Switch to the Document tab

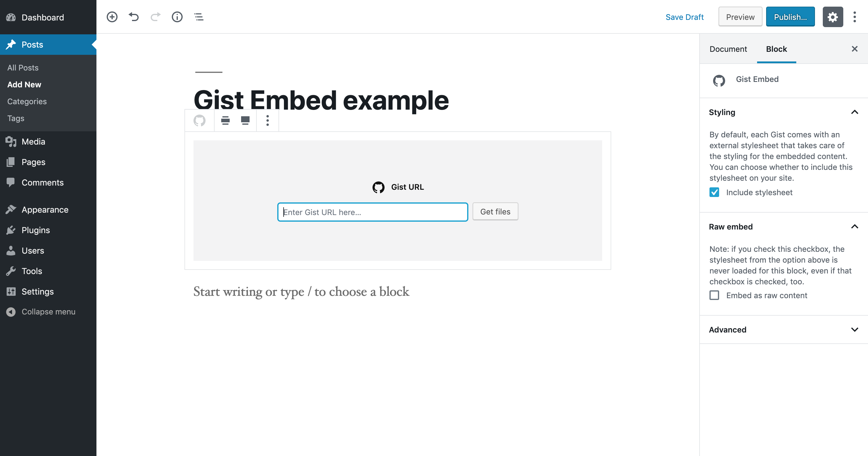(728, 49)
